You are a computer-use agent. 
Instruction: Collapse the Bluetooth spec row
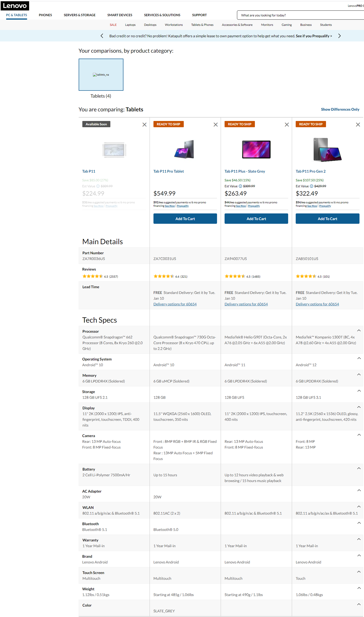(359, 523)
